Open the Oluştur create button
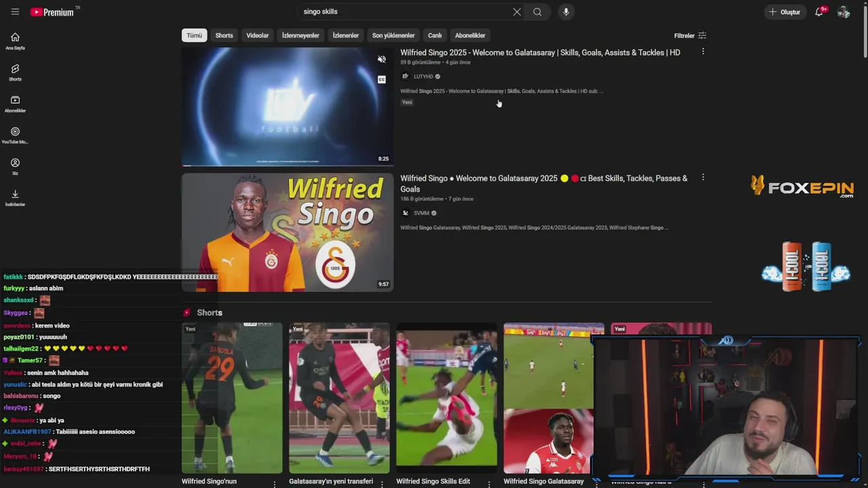This screenshot has width=868, height=488. tap(785, 12)
